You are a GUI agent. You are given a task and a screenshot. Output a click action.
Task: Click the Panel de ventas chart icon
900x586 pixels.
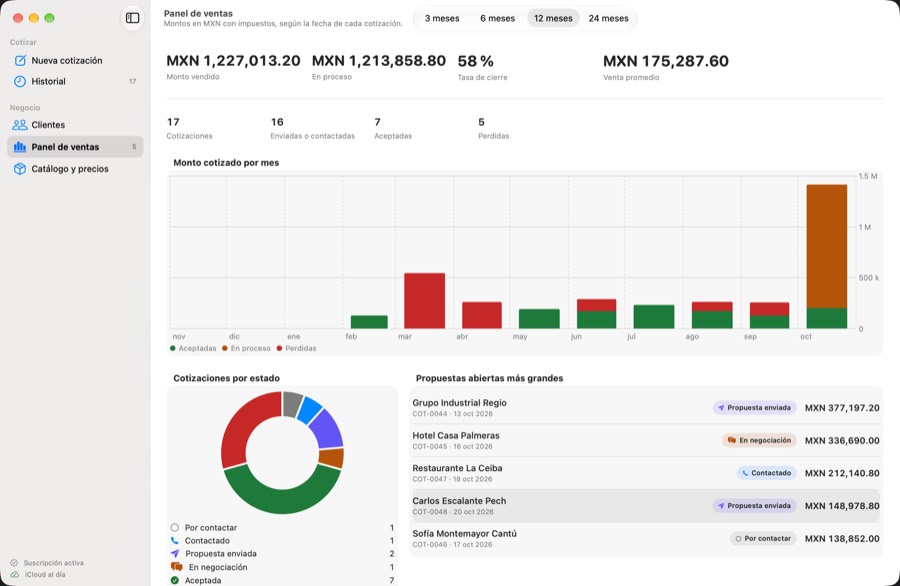click(x=20, y=147)
